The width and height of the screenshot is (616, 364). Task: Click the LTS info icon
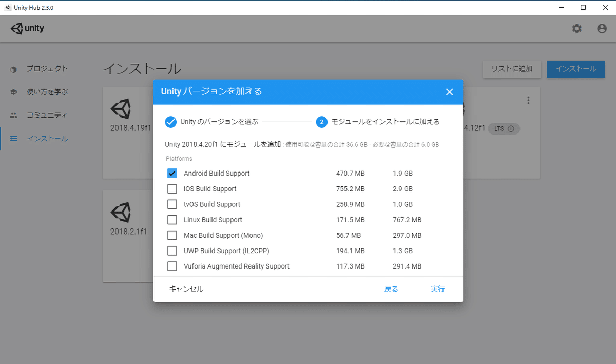coord(511,129)
